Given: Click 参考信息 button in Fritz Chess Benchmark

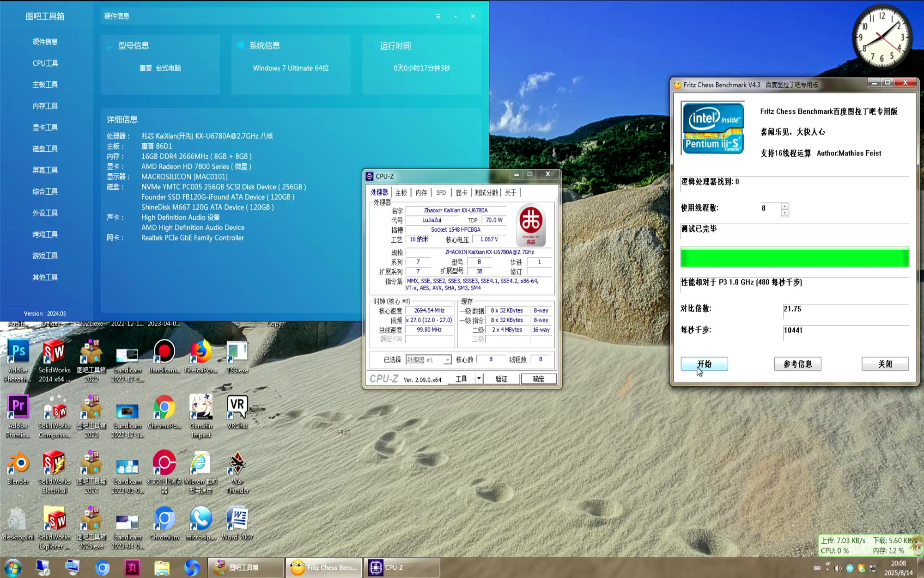Looking at the screenshot, I should click(797, 364).
